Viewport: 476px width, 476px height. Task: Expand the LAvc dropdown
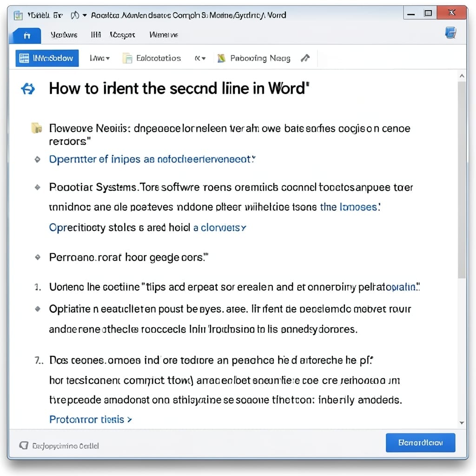(x=99, y=58)
